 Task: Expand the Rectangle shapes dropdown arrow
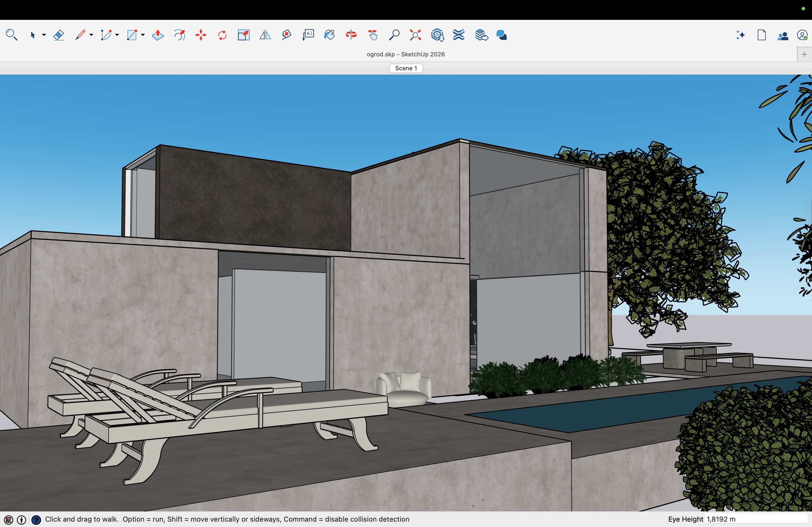pyautogui.click(x=143, y=35)
